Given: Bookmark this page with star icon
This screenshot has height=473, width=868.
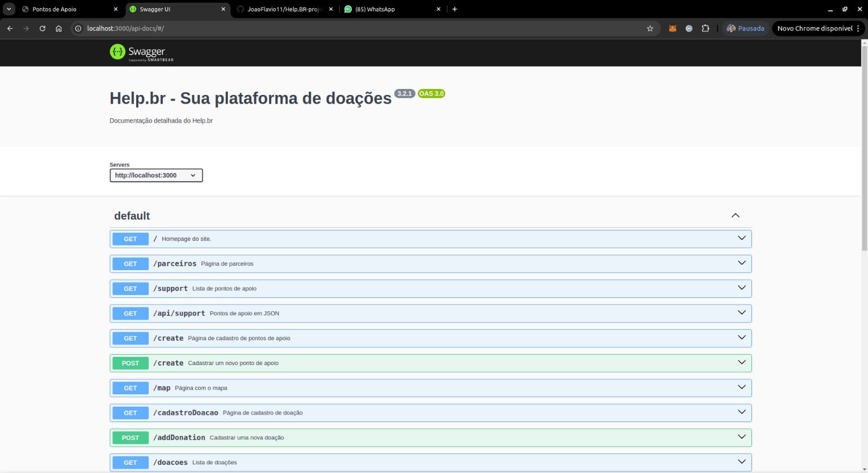Looking at the screenshot, I should pos(650,29).
